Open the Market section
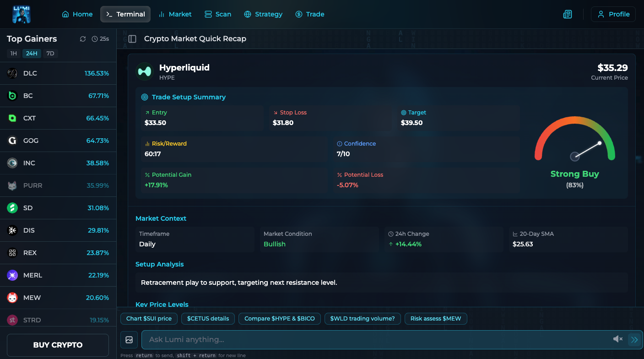Screen dimensions: 644x359 click(175, 14)
